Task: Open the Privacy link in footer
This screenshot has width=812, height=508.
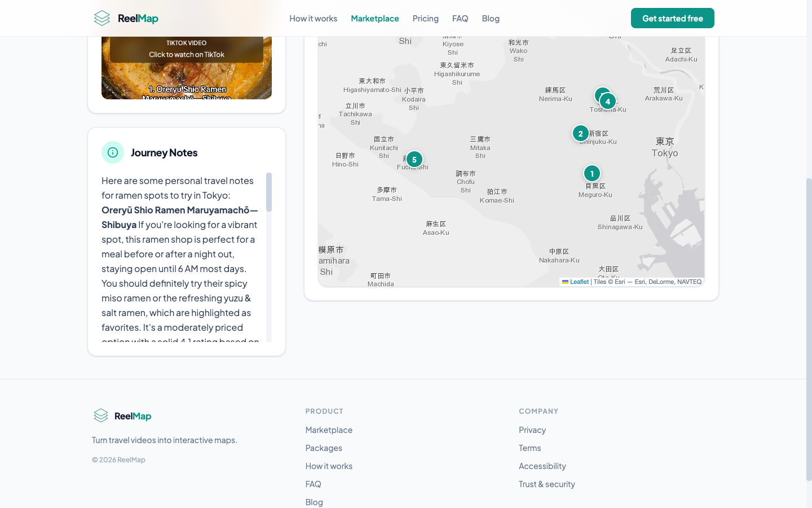Action: pos(532,430)
